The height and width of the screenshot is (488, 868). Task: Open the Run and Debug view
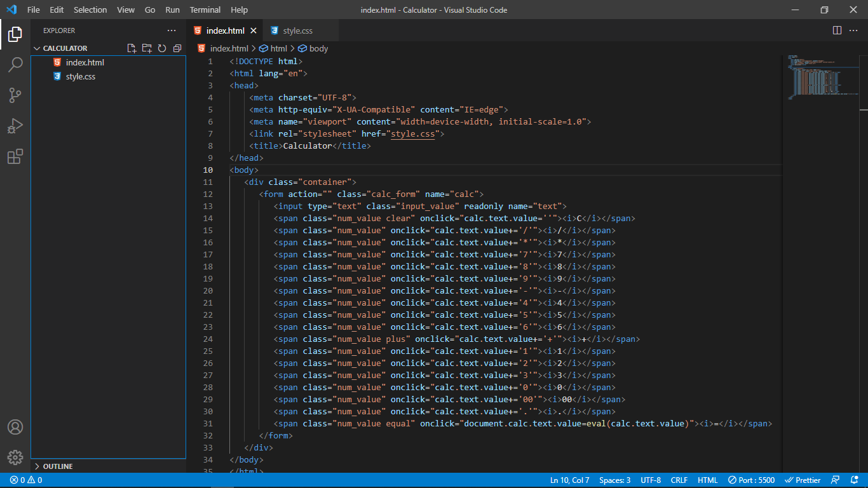[15, 126]
